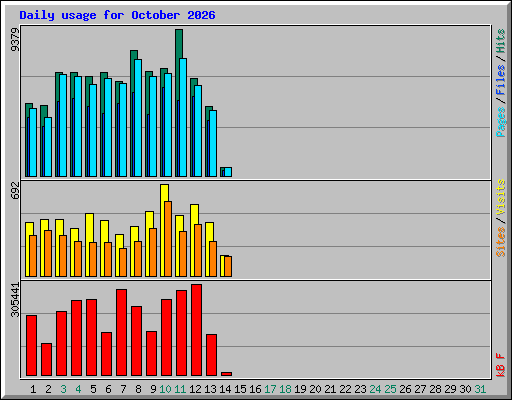
Task: Click day 9 on the date axis
Action: click(153, 389)
